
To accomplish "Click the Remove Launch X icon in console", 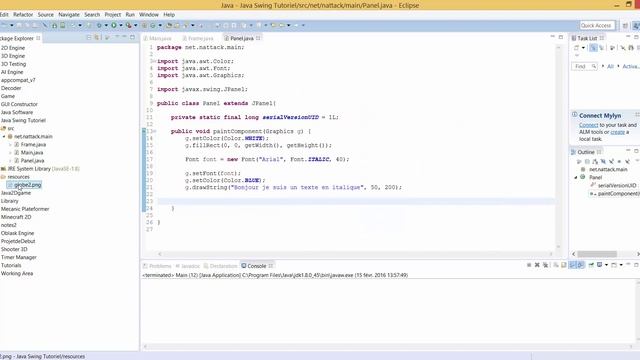I will 537,265.
